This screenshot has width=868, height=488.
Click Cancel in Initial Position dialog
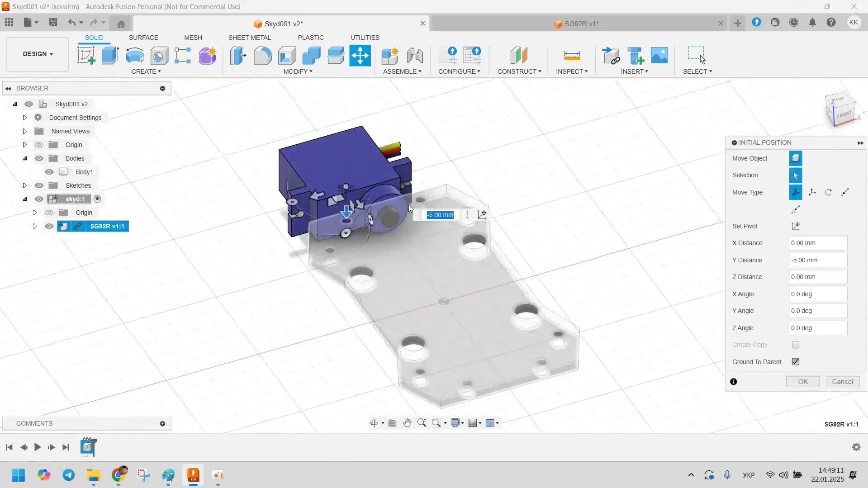point(843,382)
